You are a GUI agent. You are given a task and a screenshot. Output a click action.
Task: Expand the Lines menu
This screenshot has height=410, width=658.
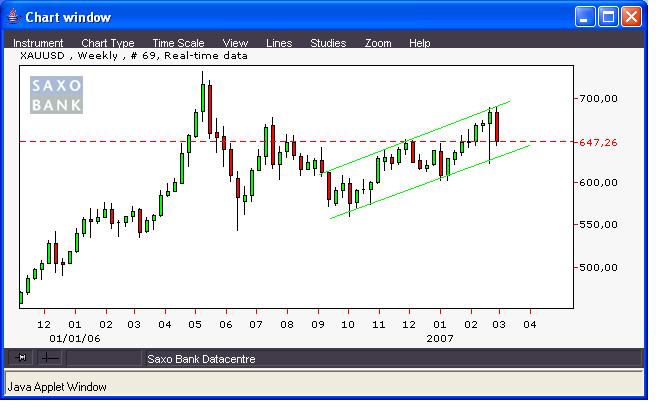click(x=279, y=43)
